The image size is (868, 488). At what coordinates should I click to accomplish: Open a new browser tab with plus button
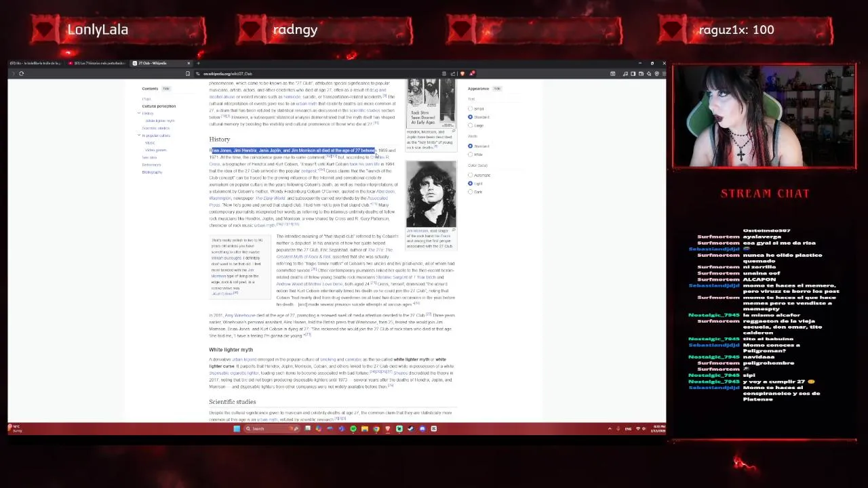(x=198, y=63)
